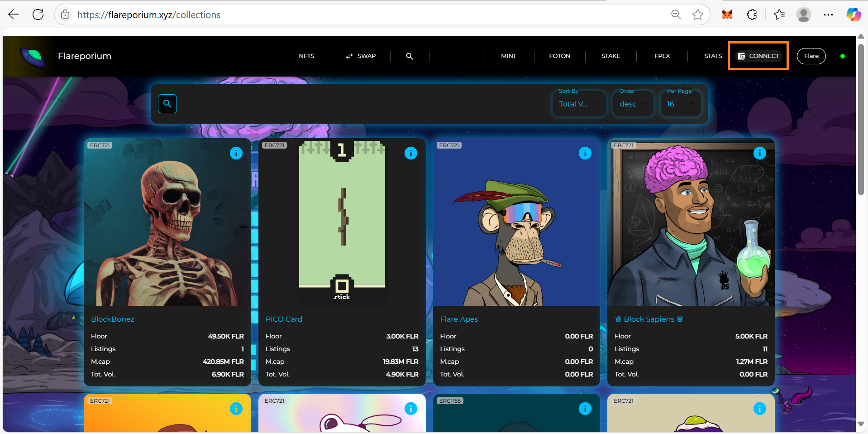Open the navbar search icon

[x=409, y=56]
